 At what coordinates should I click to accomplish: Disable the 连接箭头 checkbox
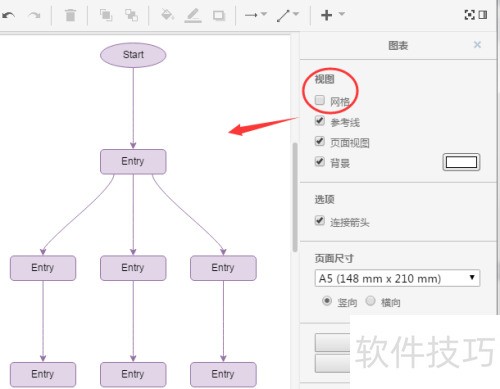[320, 220]
